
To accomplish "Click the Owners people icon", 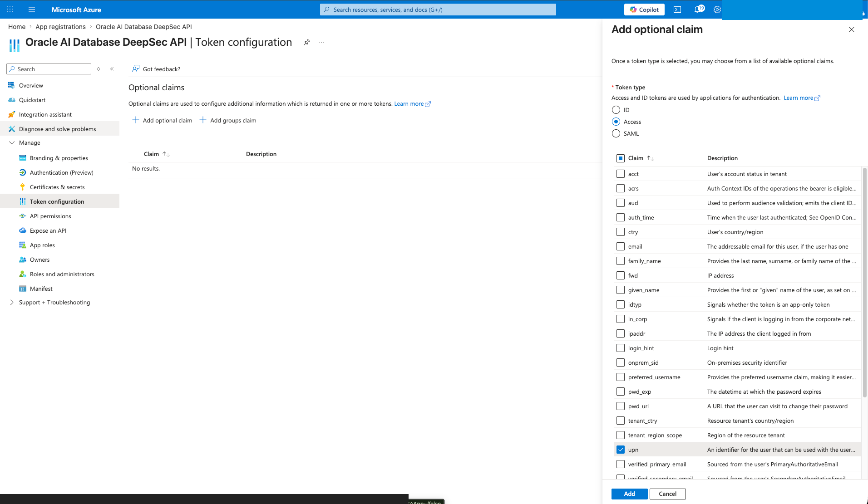I will click(x=22, y=259).
